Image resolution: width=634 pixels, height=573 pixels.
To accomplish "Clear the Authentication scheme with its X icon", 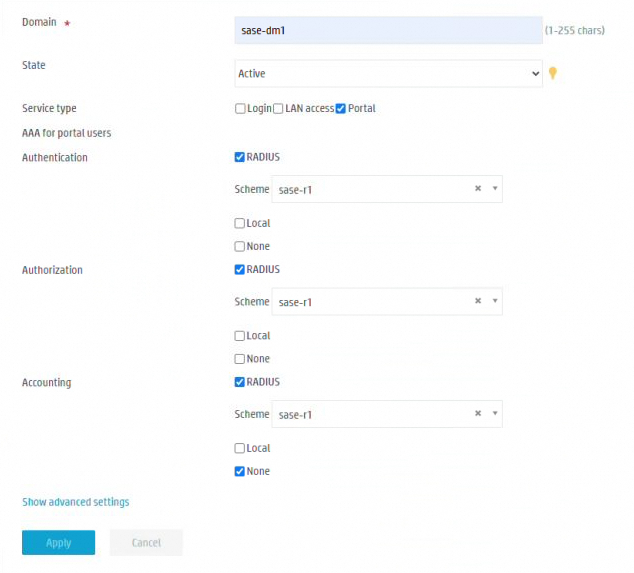I will pos(478,188).
